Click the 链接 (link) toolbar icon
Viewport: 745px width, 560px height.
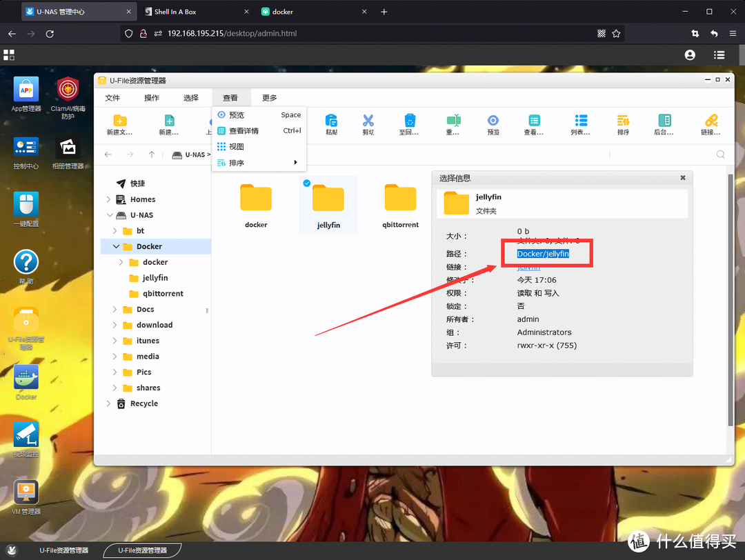711,121
